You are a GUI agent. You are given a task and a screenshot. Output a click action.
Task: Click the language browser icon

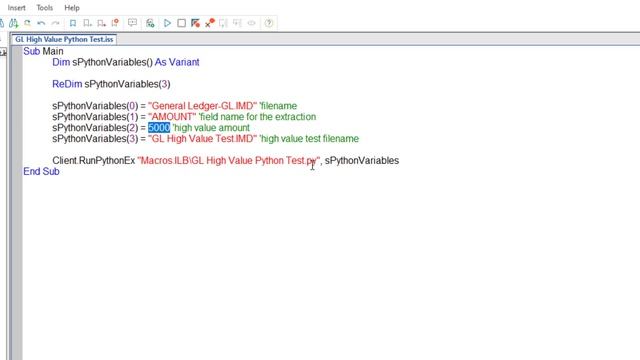pos(150,23)
